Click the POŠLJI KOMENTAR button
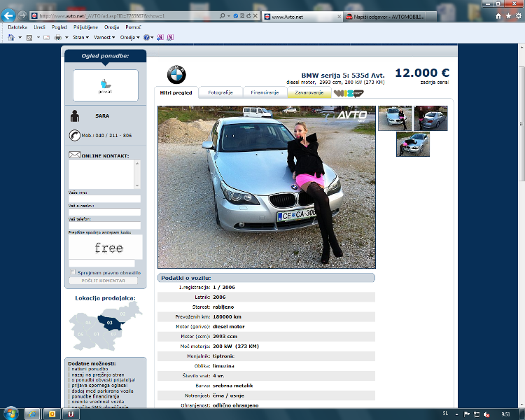This screenshot has width=525, height=420. coord(103,281)
